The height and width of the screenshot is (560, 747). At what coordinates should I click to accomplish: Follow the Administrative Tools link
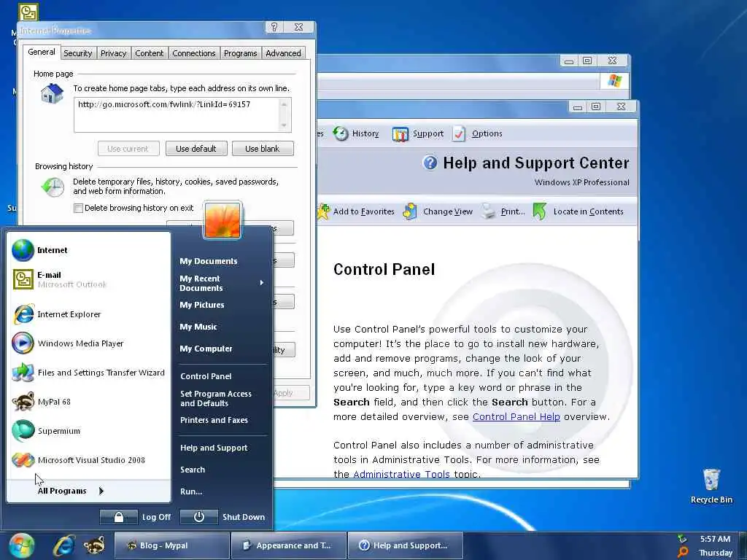[x=401, y=474]
